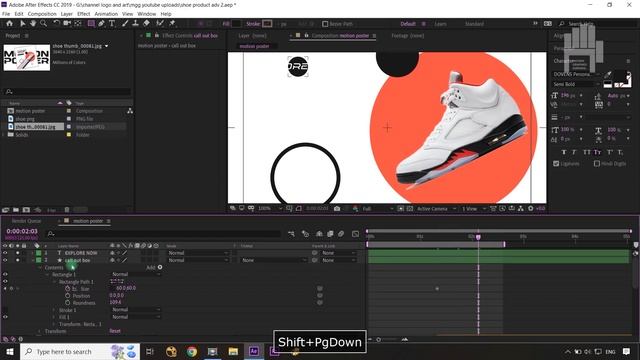Open the Animation menu
This screenshot has width=640, height=360.
106,14
